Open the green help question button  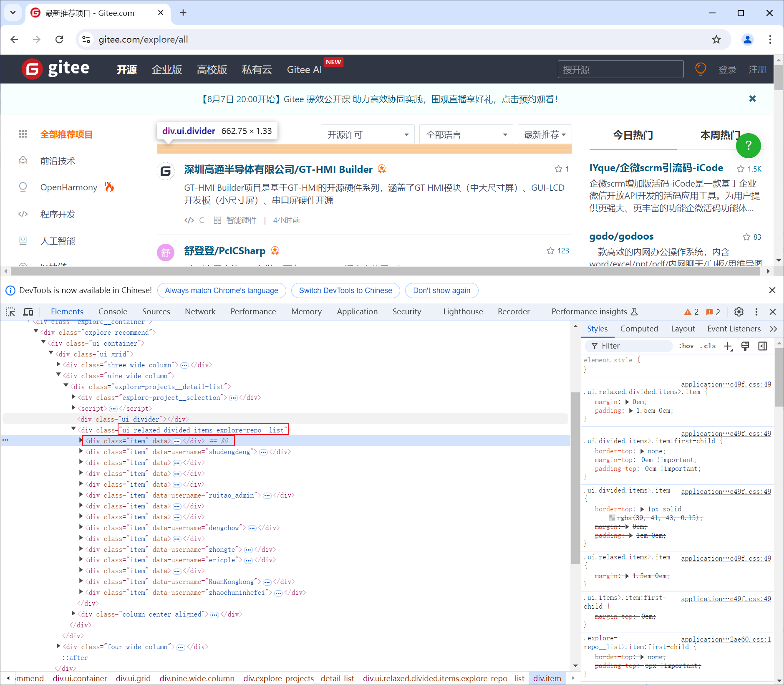click(748, 145)
